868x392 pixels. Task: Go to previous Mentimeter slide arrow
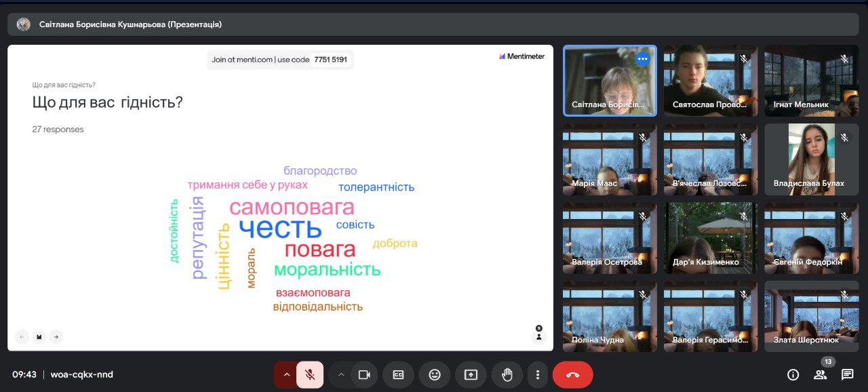(22, 336)
